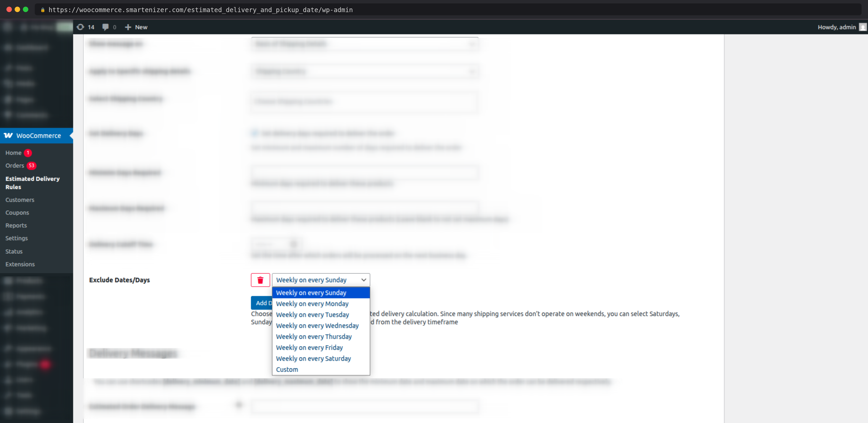Open Estimated Delivery Rules menu item
The image size is (868, 423).
pyautogui.click(x=32, y=182)
